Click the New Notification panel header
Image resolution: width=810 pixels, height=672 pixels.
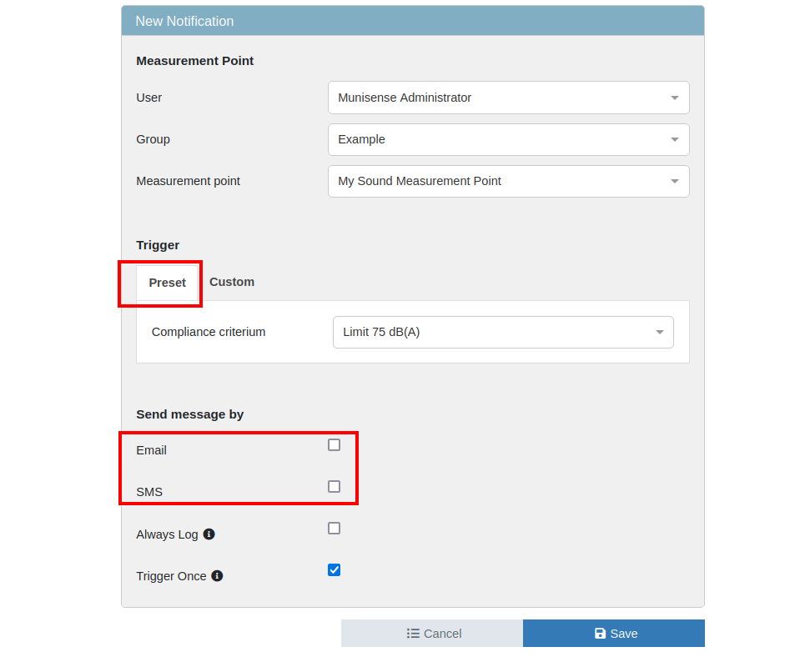point(412,21)
